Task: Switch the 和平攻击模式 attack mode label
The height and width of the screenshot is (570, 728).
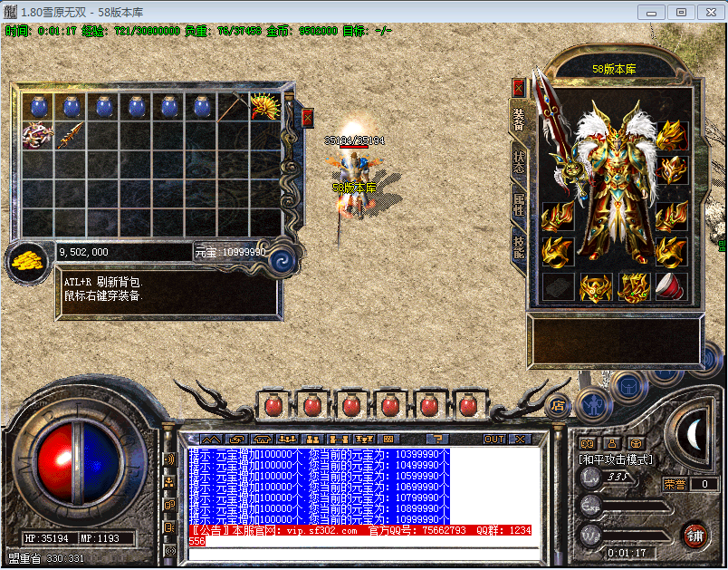Action: point(616,460)
